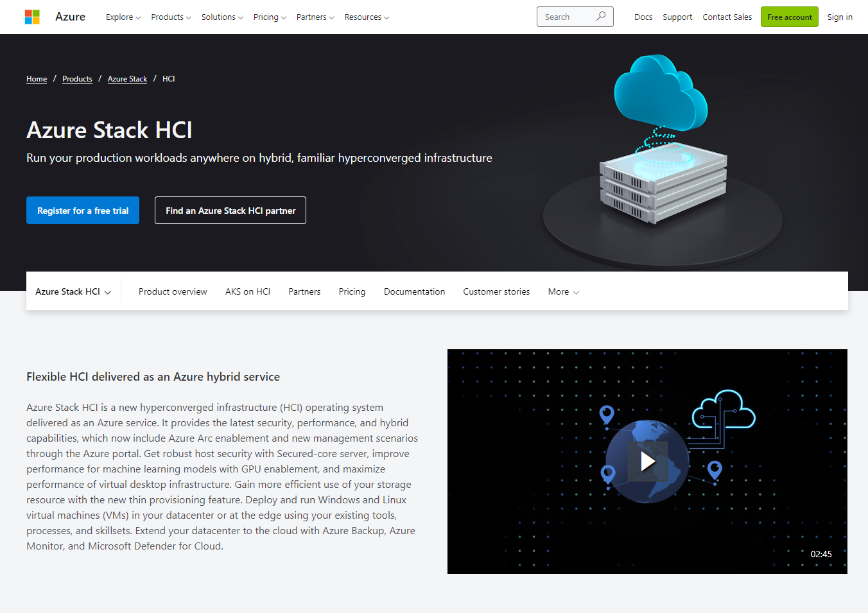Click the Azure Stack HCI page heading
The image size is (868, 615).
(109, 130)
